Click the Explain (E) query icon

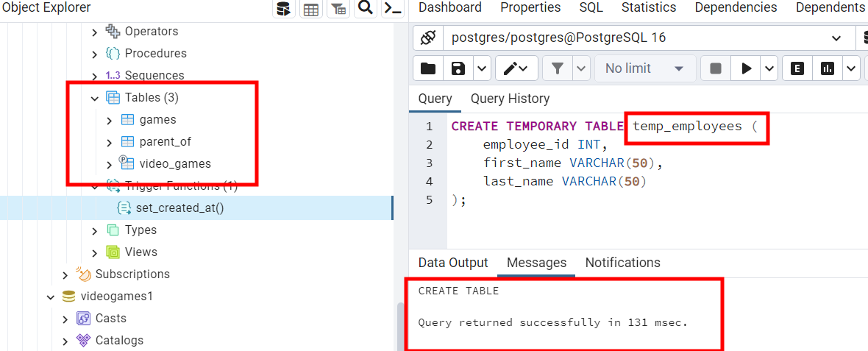(797, 68)
